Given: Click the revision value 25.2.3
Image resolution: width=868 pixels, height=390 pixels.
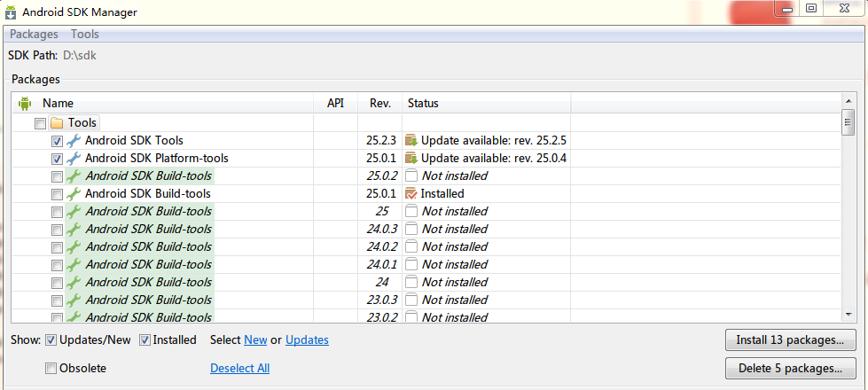Looking at the screenshot, I should (381, 141).
